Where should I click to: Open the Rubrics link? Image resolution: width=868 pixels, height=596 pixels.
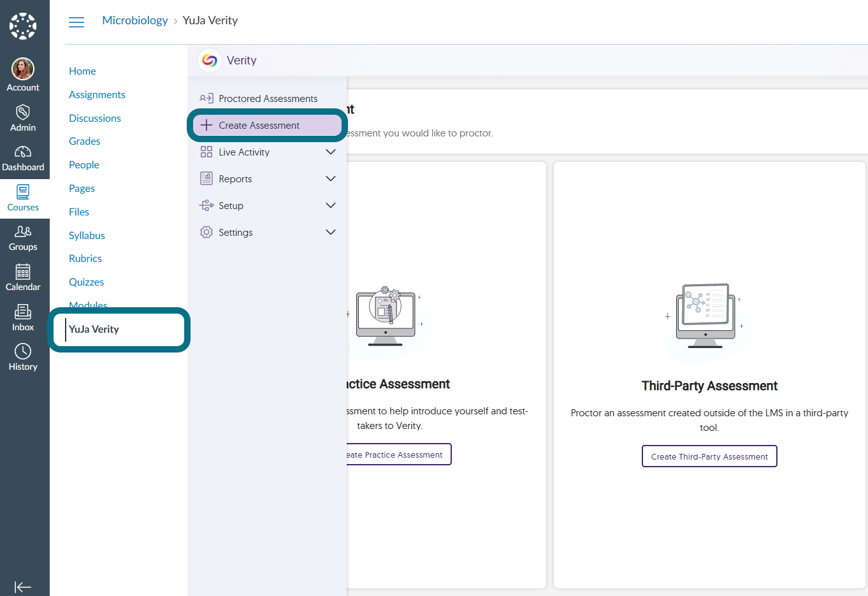(x=85, y=258)
